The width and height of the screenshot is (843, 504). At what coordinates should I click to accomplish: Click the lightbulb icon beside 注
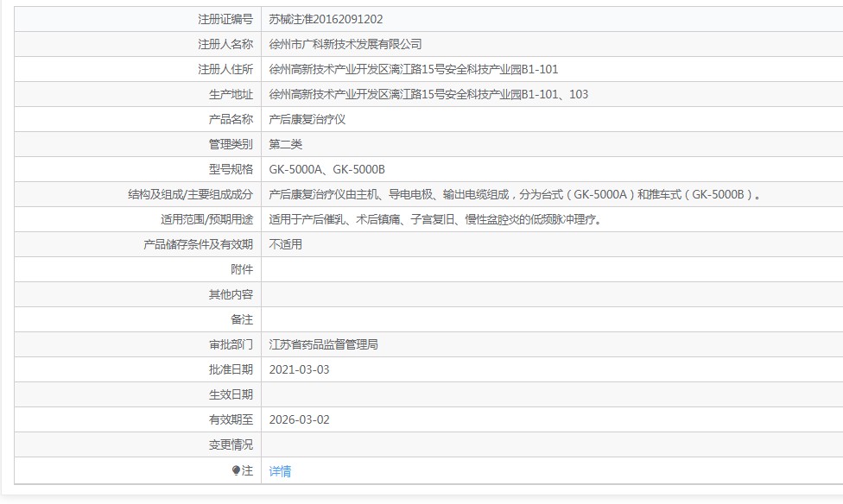click(x=236, y=470)
